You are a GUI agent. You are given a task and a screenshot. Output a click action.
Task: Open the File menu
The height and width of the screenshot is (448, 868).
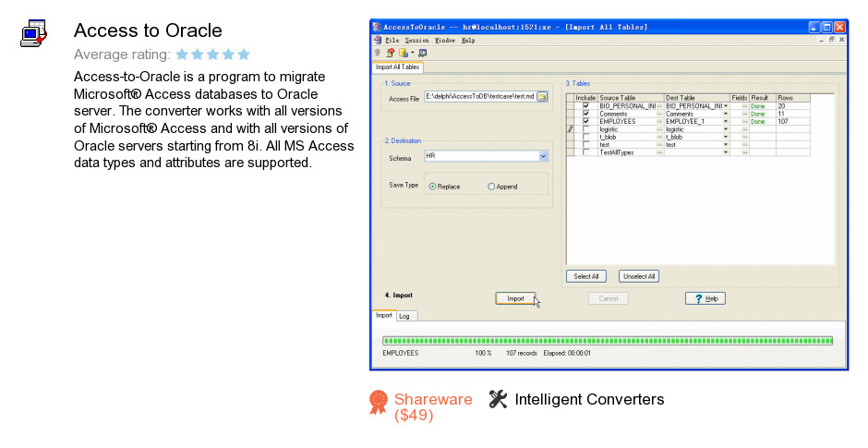[x=392, y=40]
